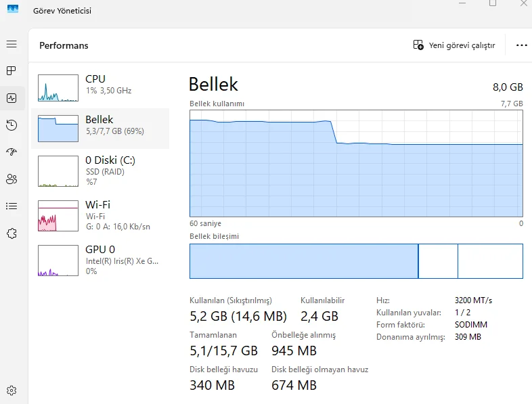Click the Görev Yöneticisi window title
The width and height of the screenshot is (532, 404).
click(x=62, y=11)
